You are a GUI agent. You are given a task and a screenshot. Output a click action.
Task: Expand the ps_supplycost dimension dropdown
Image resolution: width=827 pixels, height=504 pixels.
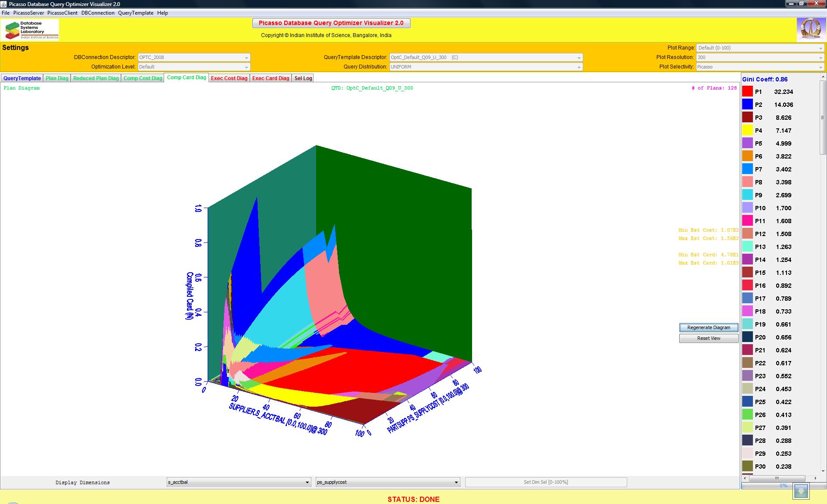coord(388,482)
